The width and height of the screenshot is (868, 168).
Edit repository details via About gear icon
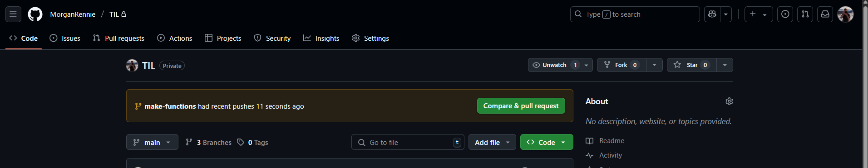click(x=729, y=101)
